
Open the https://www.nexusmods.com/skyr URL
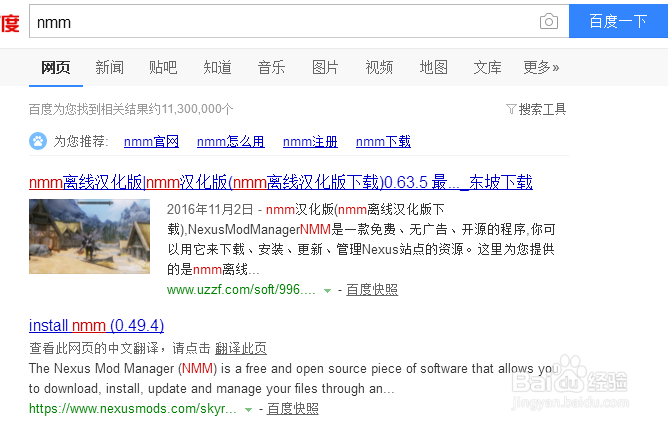[132, 409]
